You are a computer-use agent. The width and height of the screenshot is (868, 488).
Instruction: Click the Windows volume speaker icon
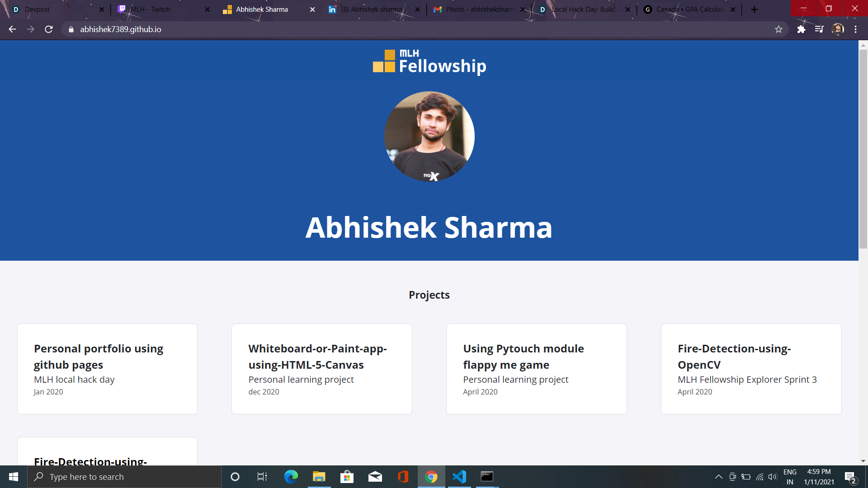[772, 477]
